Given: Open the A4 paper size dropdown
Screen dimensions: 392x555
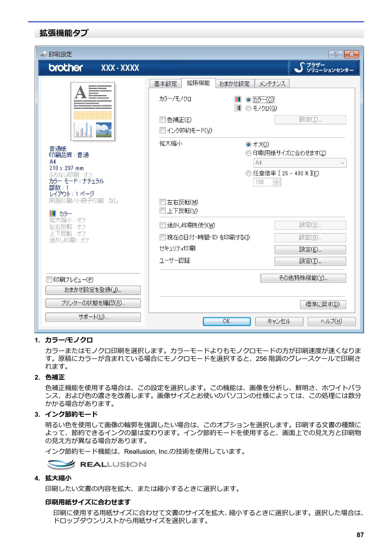Looking at the screenshot, I should [300, 163].
